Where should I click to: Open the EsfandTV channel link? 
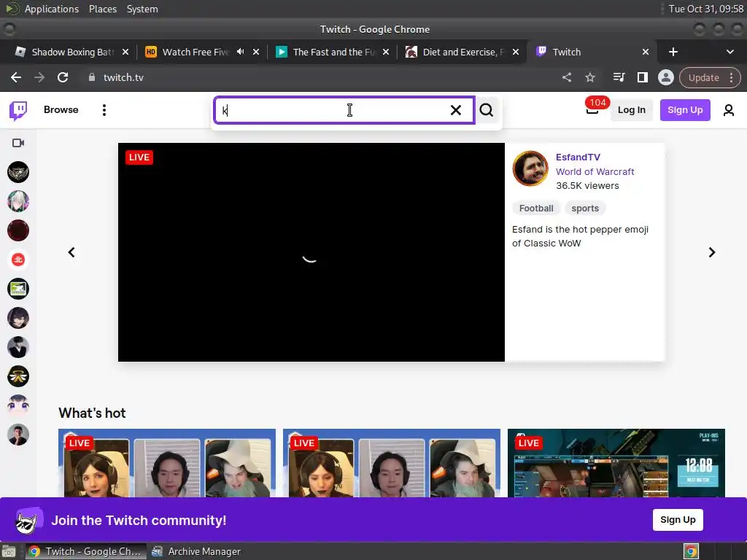578,157
